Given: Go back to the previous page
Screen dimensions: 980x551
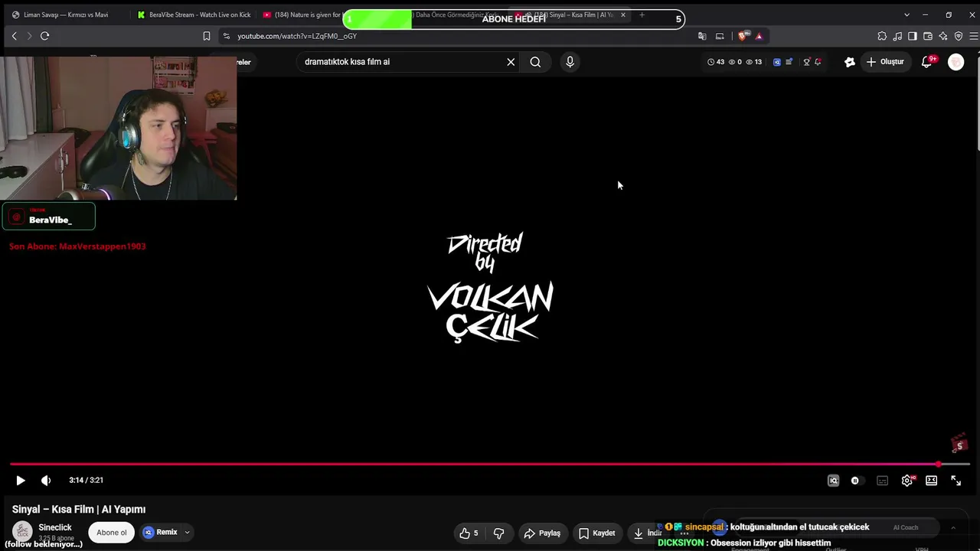Looking at the screenshot, I should (14, 36).
